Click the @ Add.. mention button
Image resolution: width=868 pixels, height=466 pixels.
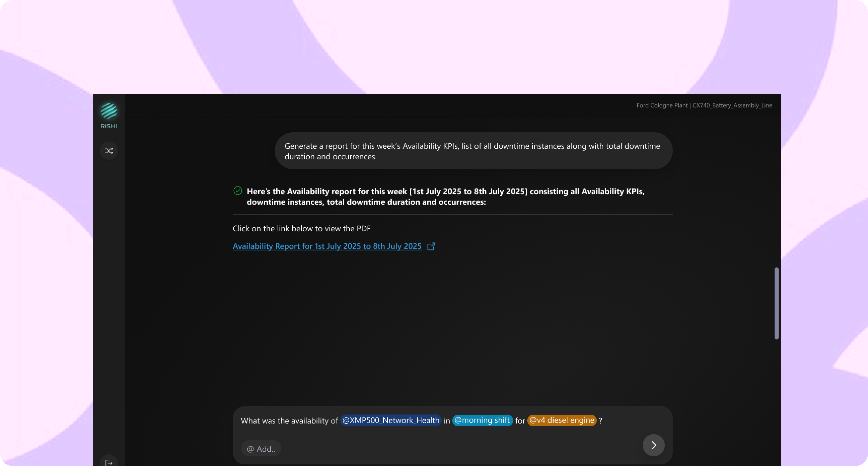click(x=261, y=449)
